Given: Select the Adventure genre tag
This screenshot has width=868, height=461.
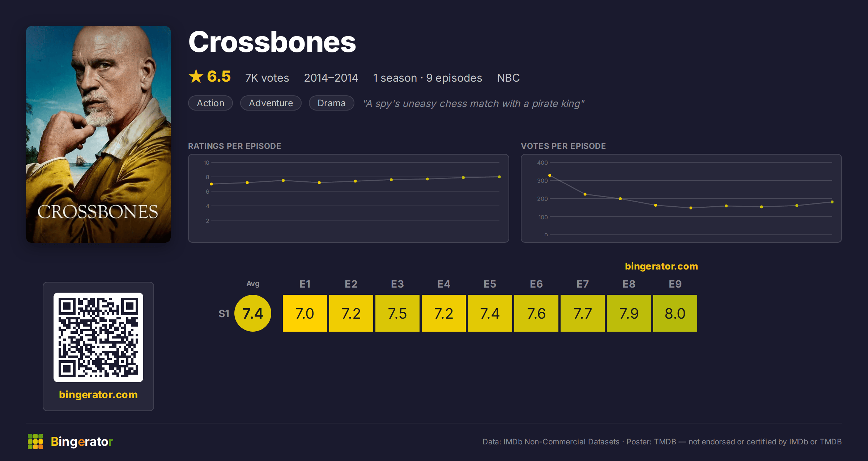Looking at the screenshot, I should click(271, 103).
